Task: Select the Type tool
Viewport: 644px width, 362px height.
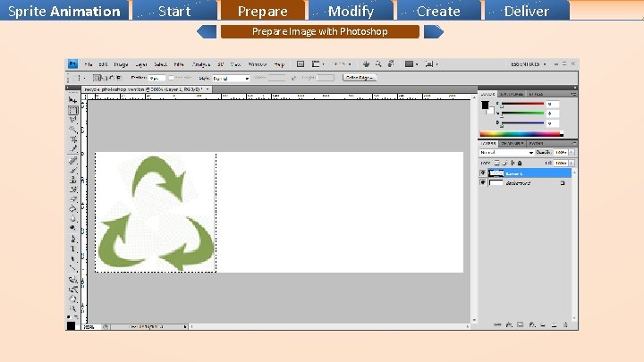Action: click(x=72, y=248)
